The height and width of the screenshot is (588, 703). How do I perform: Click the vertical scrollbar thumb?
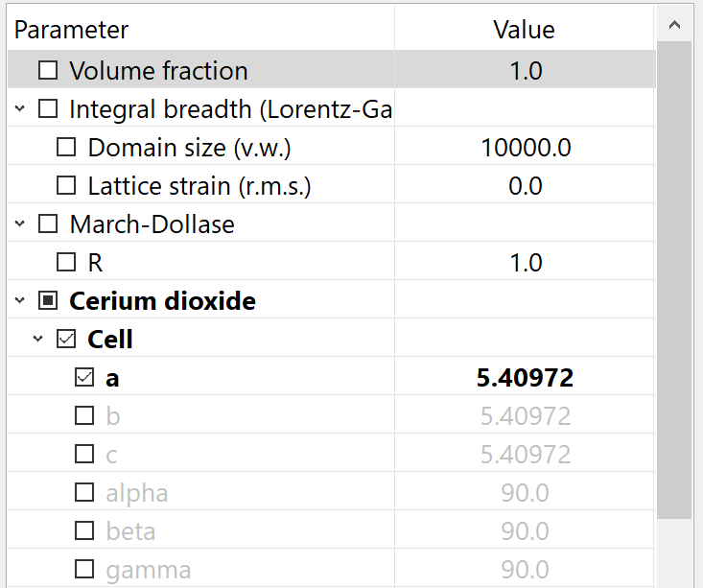(674, 280)
